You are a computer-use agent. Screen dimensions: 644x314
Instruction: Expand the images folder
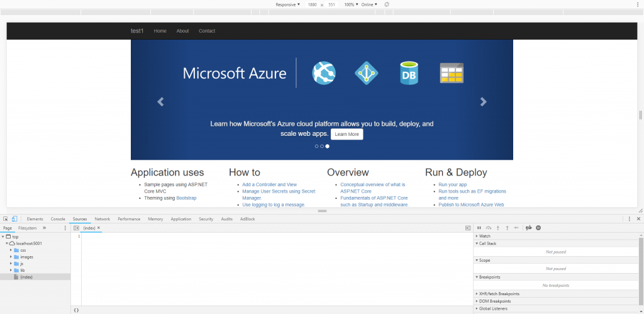tap(11, 257)
